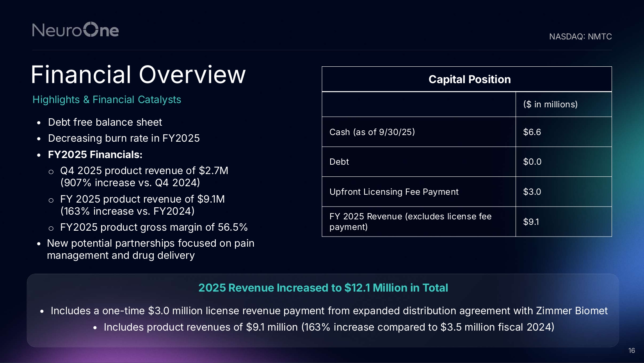Select the FY2025 product gross margin bullet
644x363 pixels.
point(154,228)
